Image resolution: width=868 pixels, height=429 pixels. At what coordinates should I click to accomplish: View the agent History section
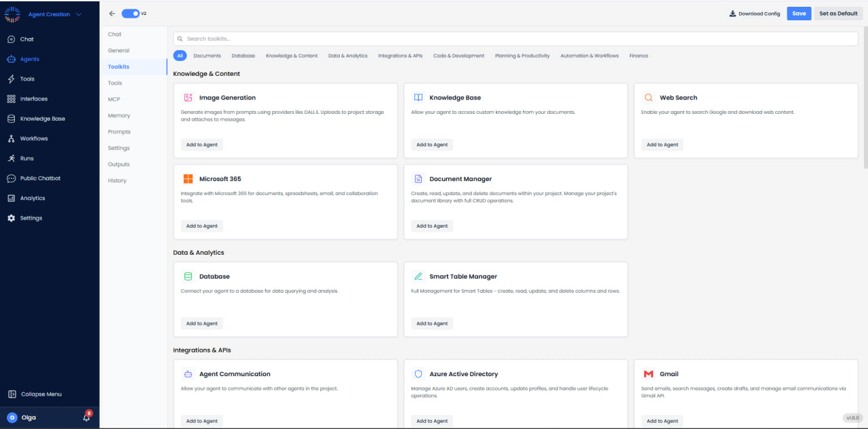117,180
